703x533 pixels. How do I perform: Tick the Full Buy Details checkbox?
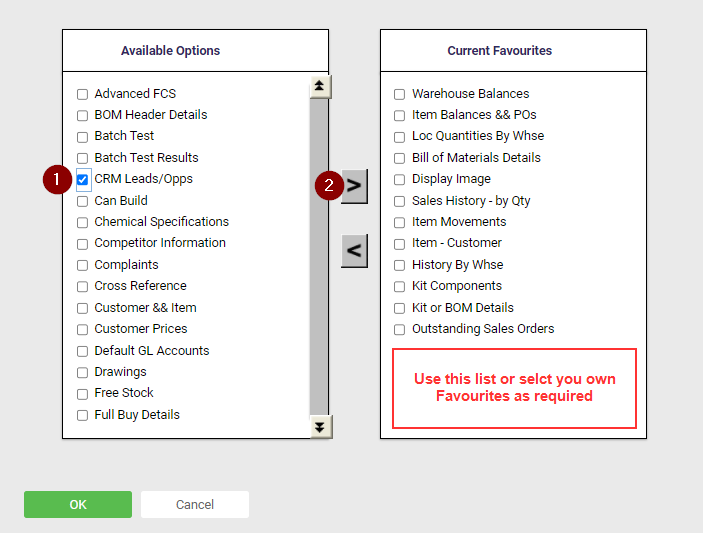[x=82, y=416]
